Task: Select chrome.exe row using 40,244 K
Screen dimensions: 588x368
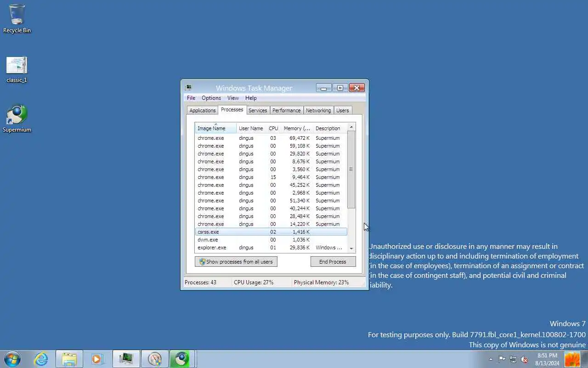Action: tap(271, 208)
